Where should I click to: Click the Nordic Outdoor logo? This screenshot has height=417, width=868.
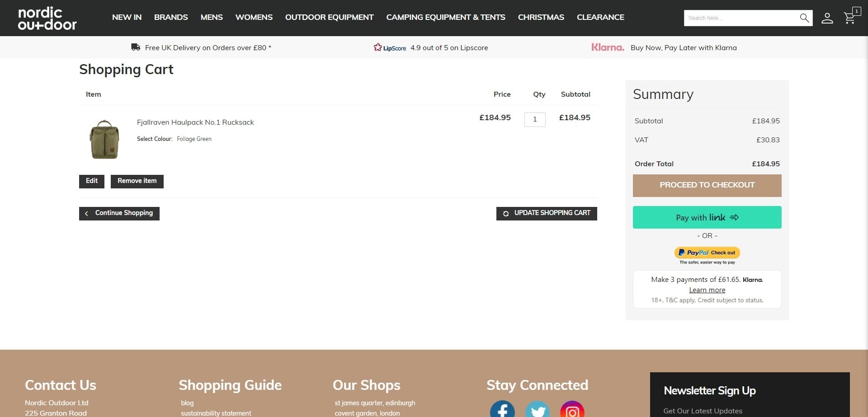tap(47, 19)
